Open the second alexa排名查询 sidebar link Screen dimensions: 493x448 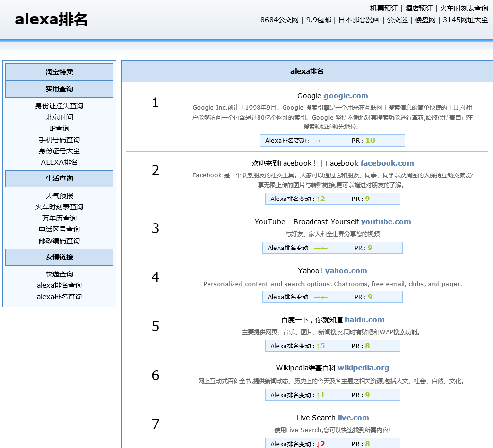tap(59, 297)
